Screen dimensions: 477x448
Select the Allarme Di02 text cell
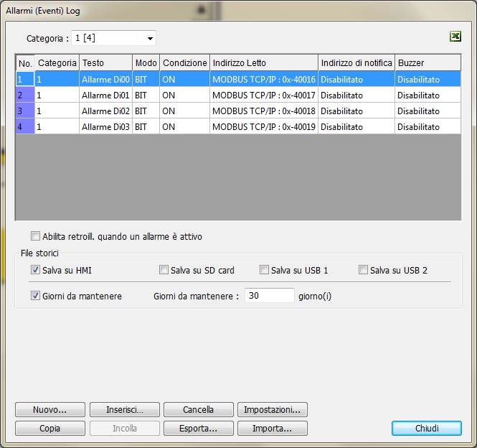point(106,111)
